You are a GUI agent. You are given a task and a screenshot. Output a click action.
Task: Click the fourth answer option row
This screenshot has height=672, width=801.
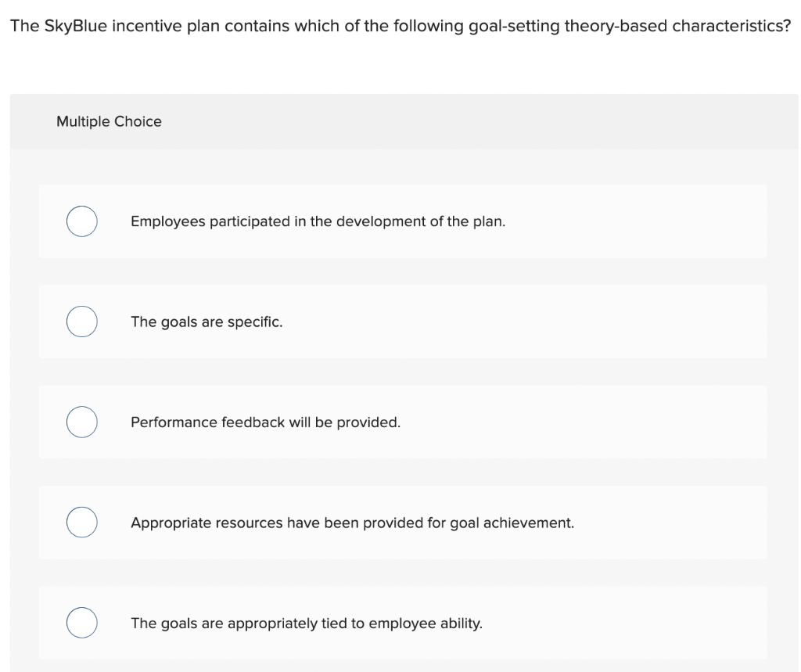tap(403, 522)
